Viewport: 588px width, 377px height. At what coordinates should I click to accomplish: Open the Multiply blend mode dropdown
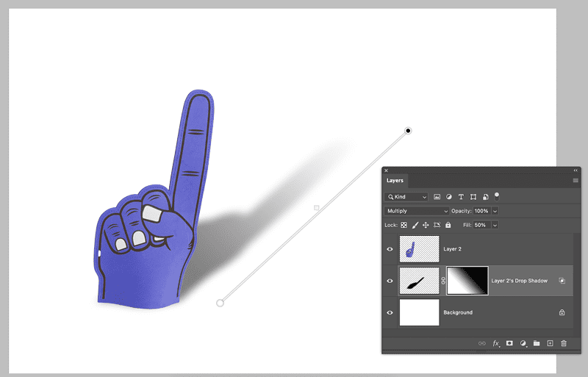417,211
